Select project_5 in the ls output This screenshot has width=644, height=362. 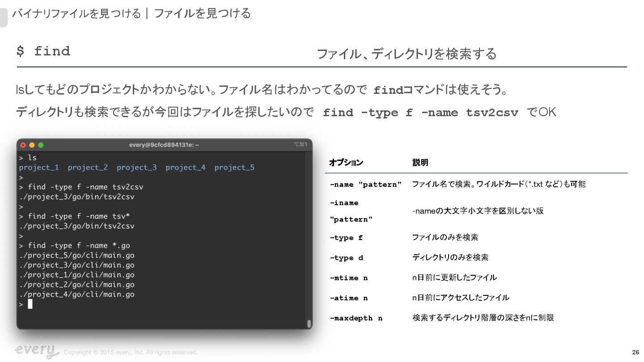(234, 168)
